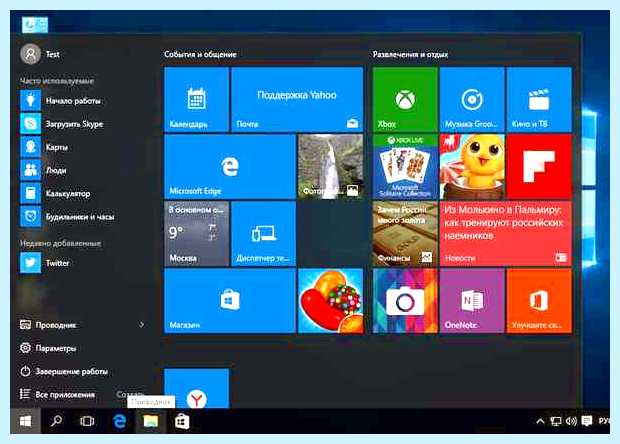Open taskbar search magnifier
Screen dimensions: 620x444
click(56, 421)
